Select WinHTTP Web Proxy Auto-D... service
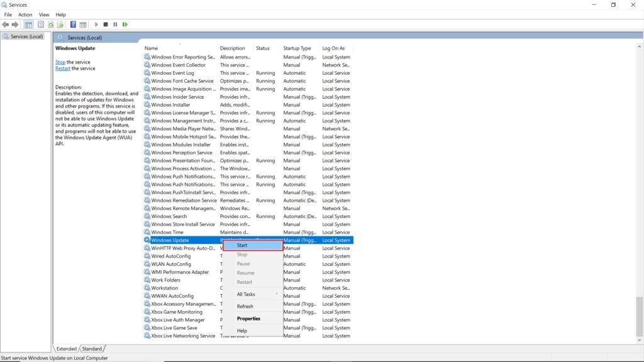The width and height of the screenshot is (644, 362). coord(248,248)
